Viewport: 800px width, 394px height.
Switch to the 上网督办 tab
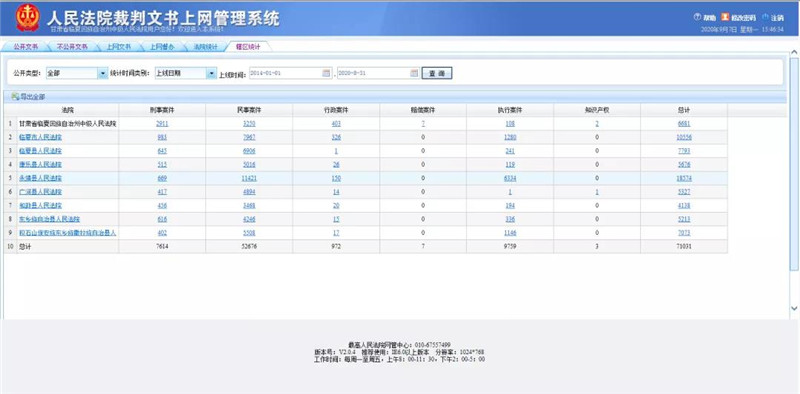(x=162, y=47)
